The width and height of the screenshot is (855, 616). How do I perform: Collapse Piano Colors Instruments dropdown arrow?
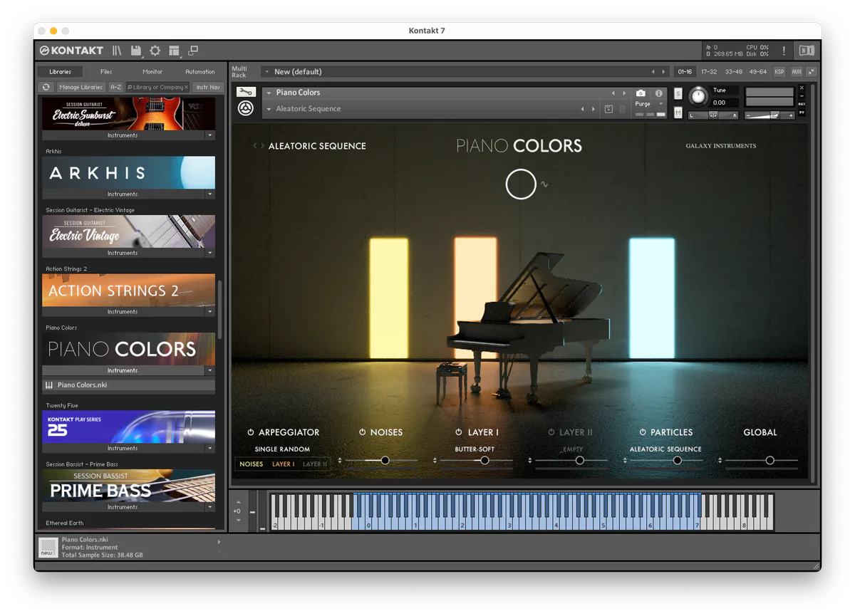(209, 370)
